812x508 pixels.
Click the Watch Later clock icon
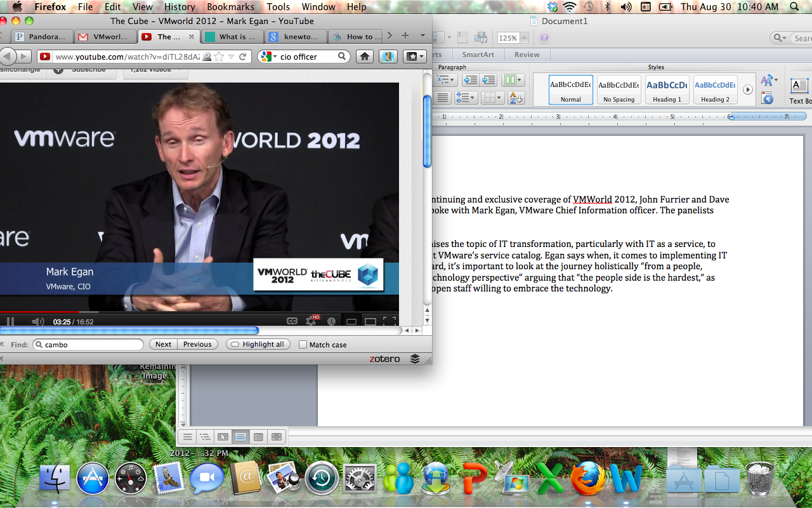coord(331,321)
